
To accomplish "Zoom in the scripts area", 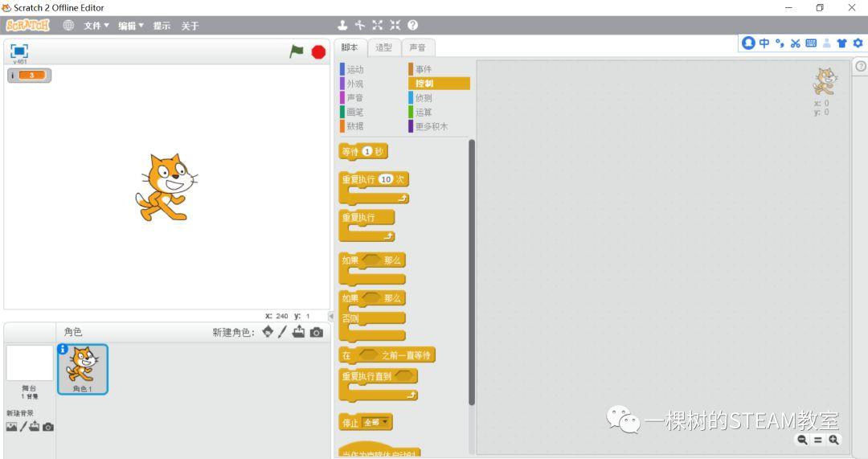I will pyautogui.click(x=833, y=440).
